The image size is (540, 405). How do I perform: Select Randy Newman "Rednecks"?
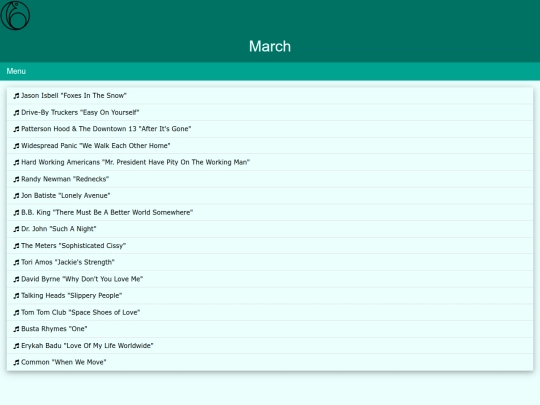(270, 179)
